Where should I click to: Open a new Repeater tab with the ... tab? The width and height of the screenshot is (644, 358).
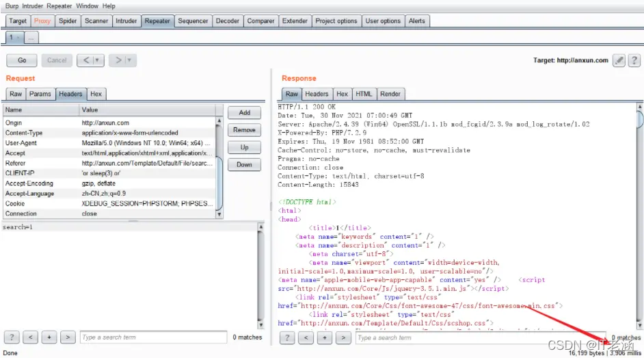(x=31, y=38)
